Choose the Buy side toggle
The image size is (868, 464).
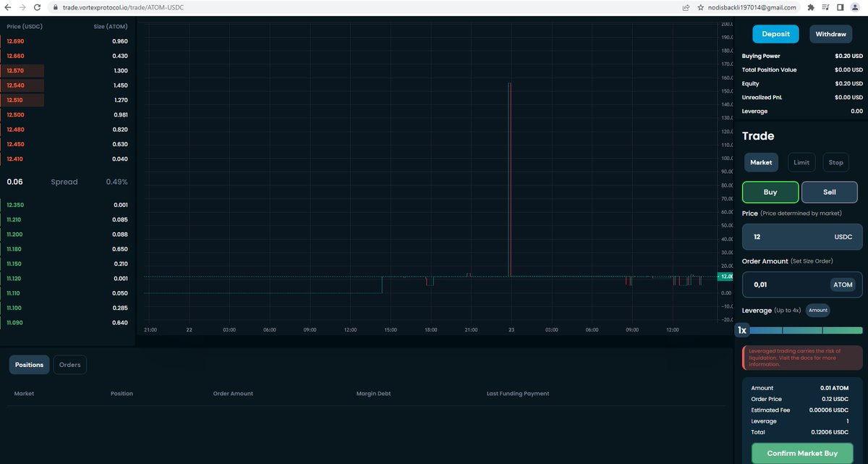pos(770,193)
